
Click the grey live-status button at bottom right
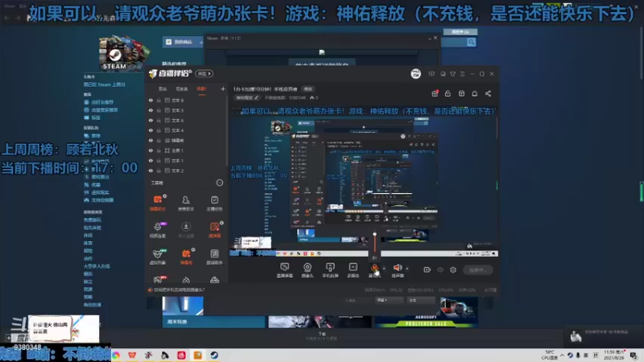(477, 269)
